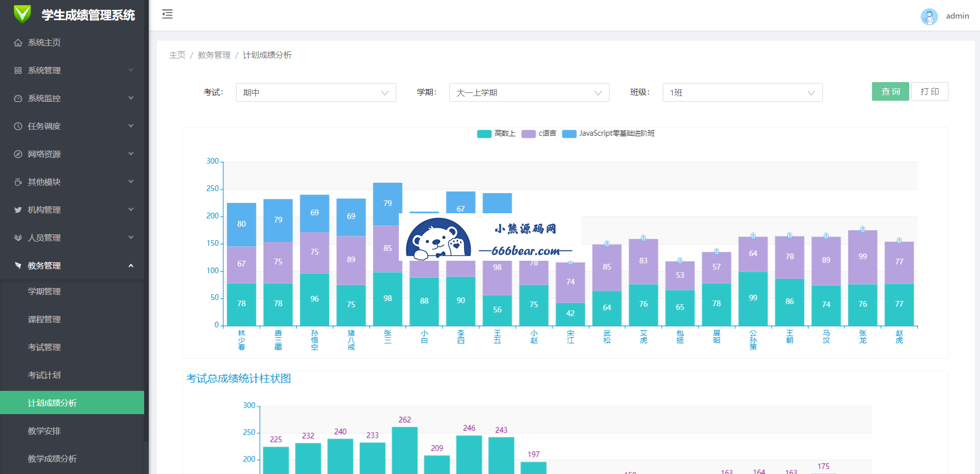Click the 教务管理 breadcrumb link
Viewport: 980px width, 474px height.
(214, 55)
